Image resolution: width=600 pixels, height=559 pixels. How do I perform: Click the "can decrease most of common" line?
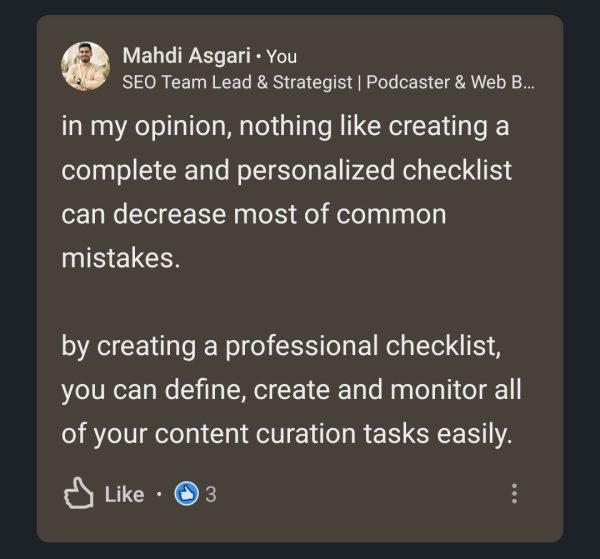(253, 213)
